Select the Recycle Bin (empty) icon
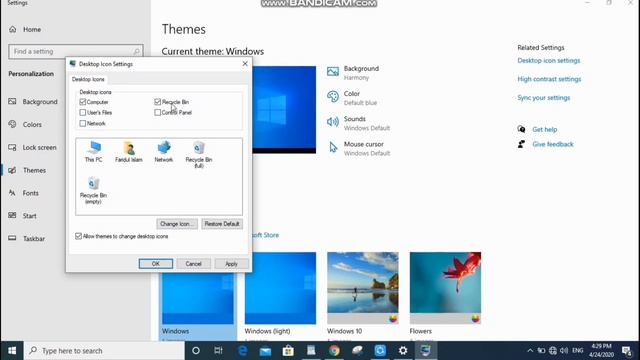The height and width of the screenshot is (360, 640). click(93, 190)
